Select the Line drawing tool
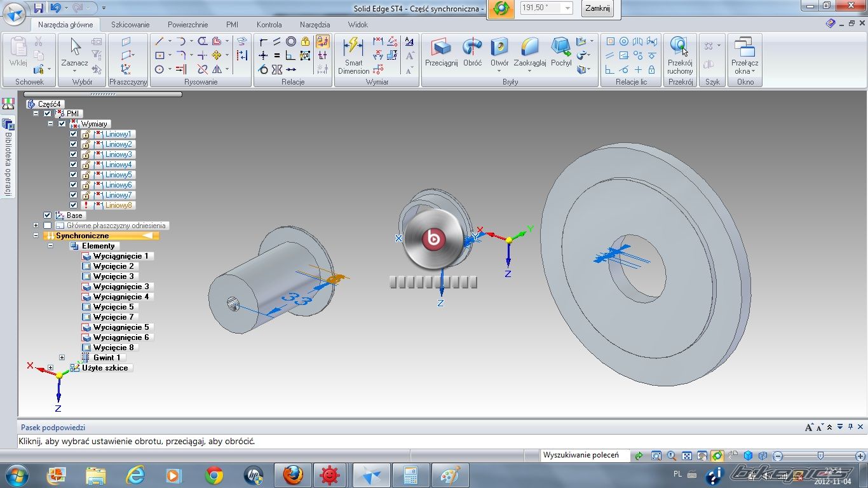 pos(159,41)
